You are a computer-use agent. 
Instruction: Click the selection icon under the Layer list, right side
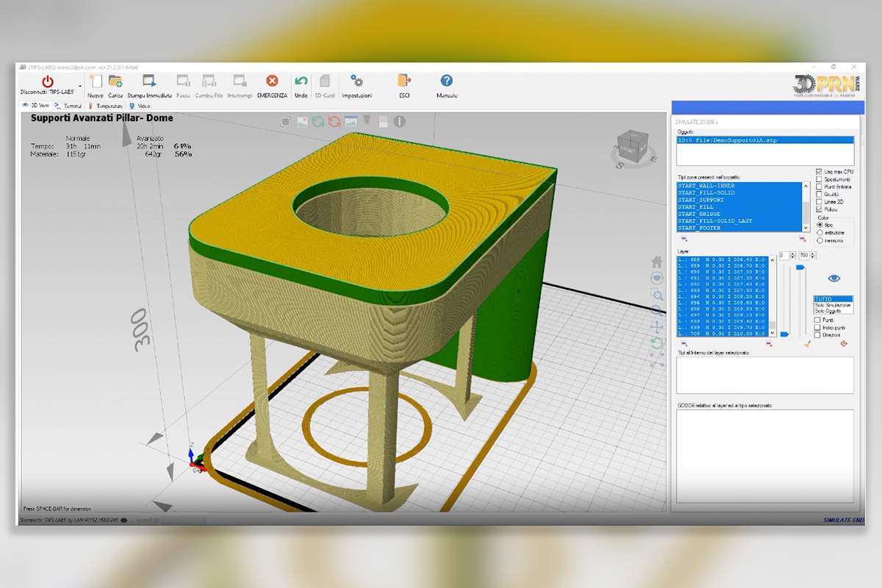[769, 343]
